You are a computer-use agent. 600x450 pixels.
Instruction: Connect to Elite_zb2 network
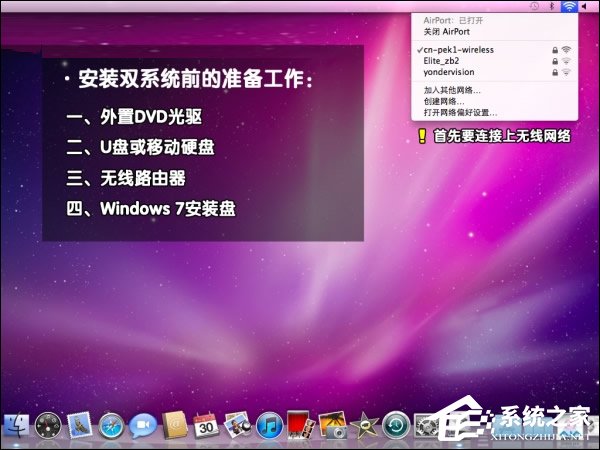(x=446, y=60)
